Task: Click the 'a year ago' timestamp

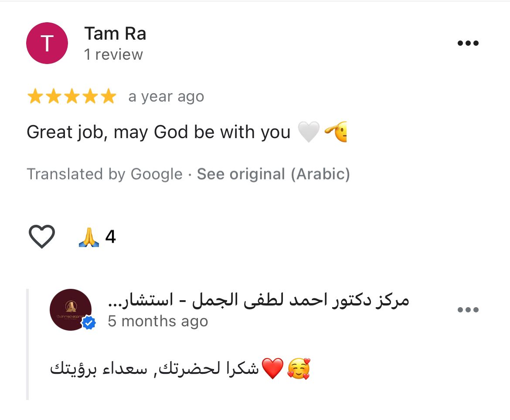Action: [166, 97]
